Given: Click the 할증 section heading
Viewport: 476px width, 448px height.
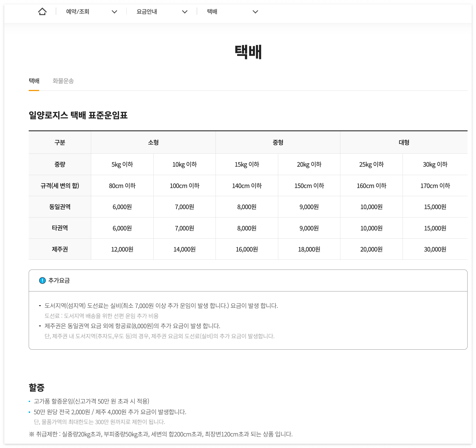Looking at the screenshot, I should [37, 388].
